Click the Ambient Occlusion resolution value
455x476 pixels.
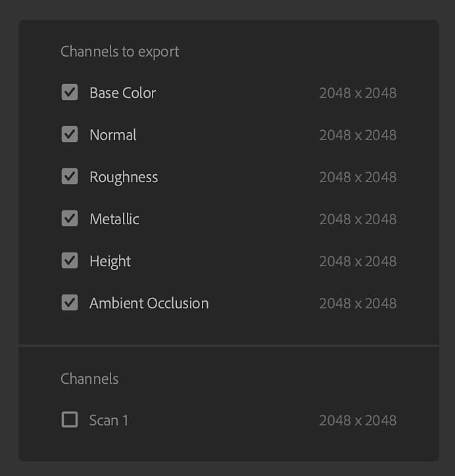358,303
